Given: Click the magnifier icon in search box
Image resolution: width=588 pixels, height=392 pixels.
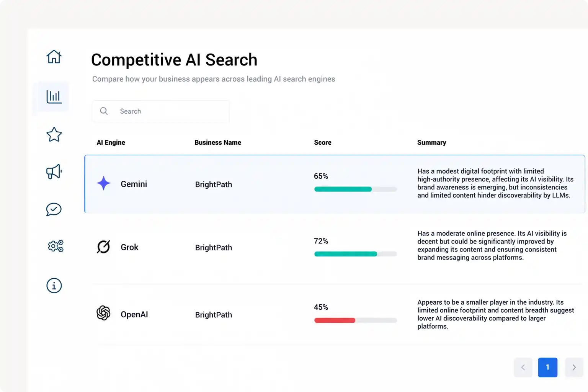Looking at the screenshot, I should click(x=104, y=111).
